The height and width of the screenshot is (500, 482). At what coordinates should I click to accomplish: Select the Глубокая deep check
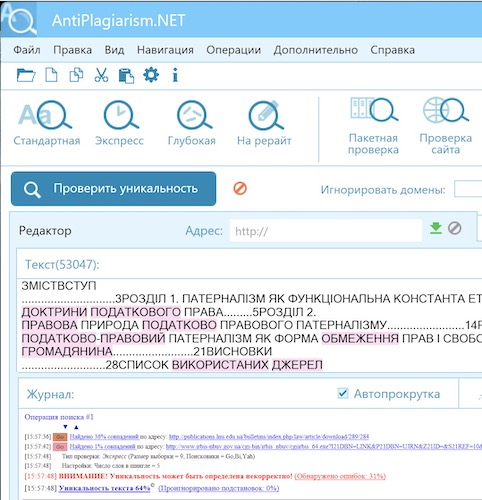tap(192, 123)
